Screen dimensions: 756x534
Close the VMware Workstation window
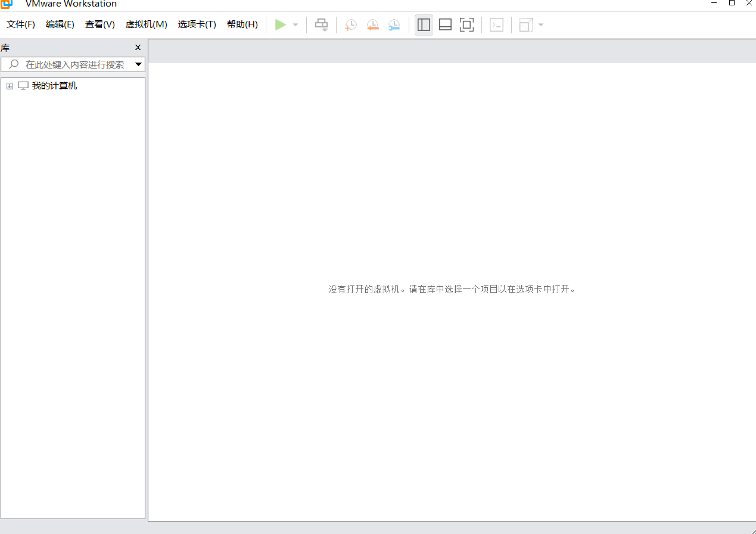749,3
